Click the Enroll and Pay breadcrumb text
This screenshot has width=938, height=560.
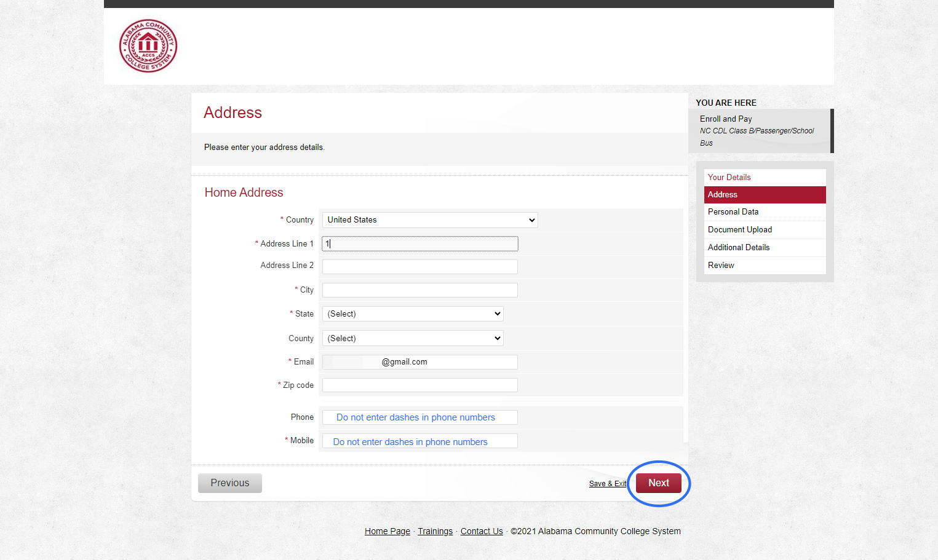point(726,119)
